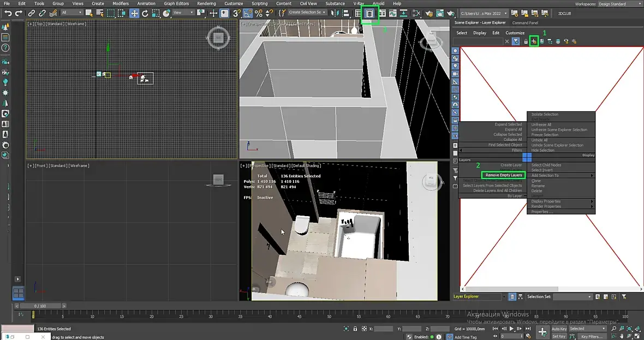
Task: Open the View coordinate system dropdown
Action: (183, 13)
